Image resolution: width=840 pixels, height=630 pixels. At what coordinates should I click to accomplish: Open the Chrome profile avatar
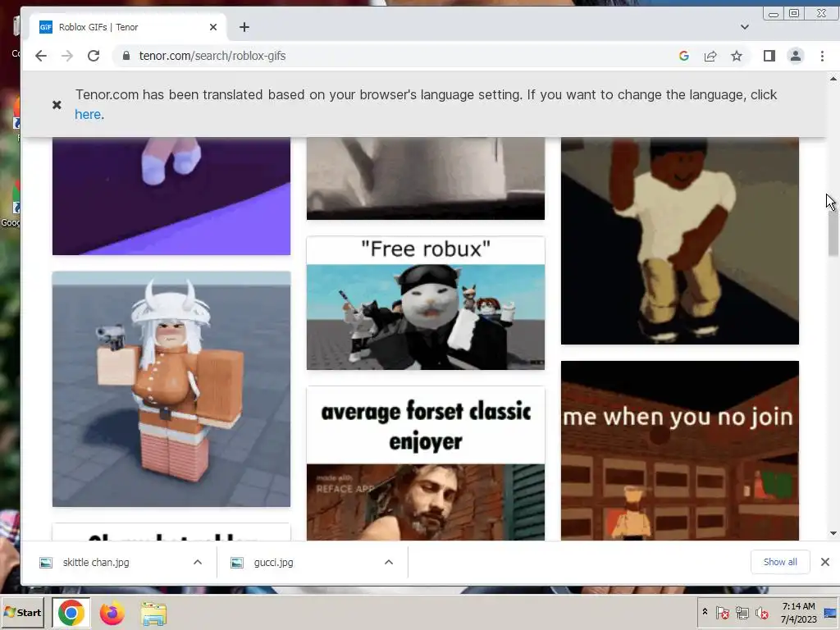(796, 56)
